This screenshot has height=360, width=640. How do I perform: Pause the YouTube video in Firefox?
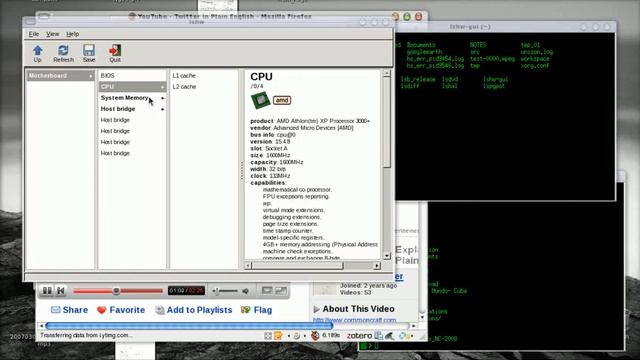(x=47, y=291)
